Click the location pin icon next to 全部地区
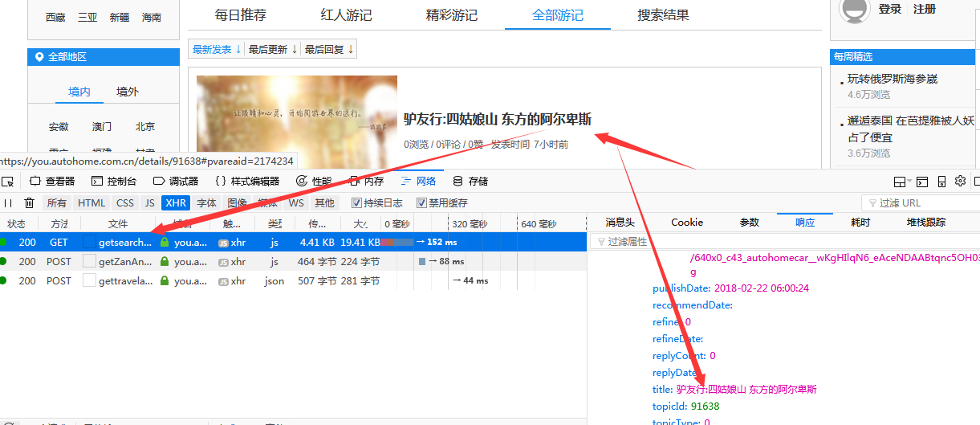Screen dimensions: 980x425 39,57
